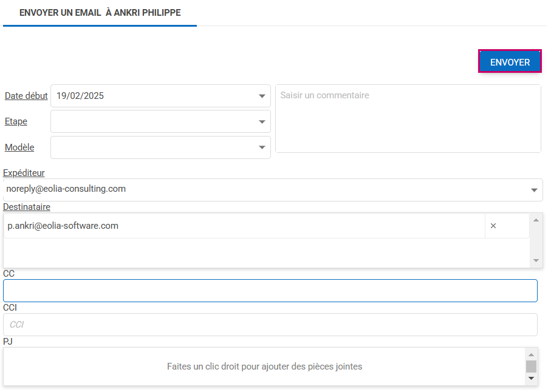Expand the Expéditeur sender dropdown arrow
Screen dimensions: 551x392
coord(534,190)
